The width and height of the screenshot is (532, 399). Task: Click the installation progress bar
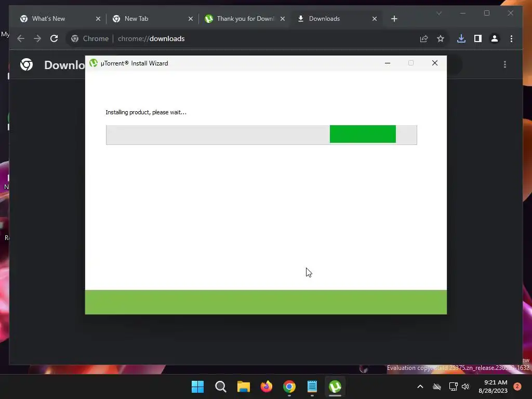[x=261, y=135]
